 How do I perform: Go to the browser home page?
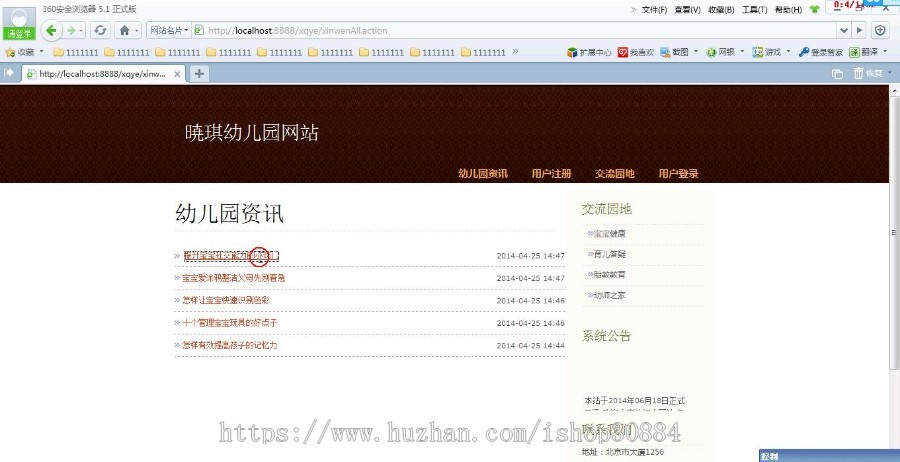coord(125,30)
